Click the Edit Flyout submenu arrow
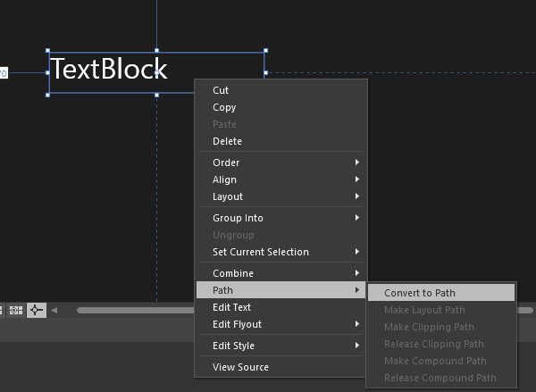Viewport: 536px width, 392px height. pyautogui.click(x=356, y=323)
